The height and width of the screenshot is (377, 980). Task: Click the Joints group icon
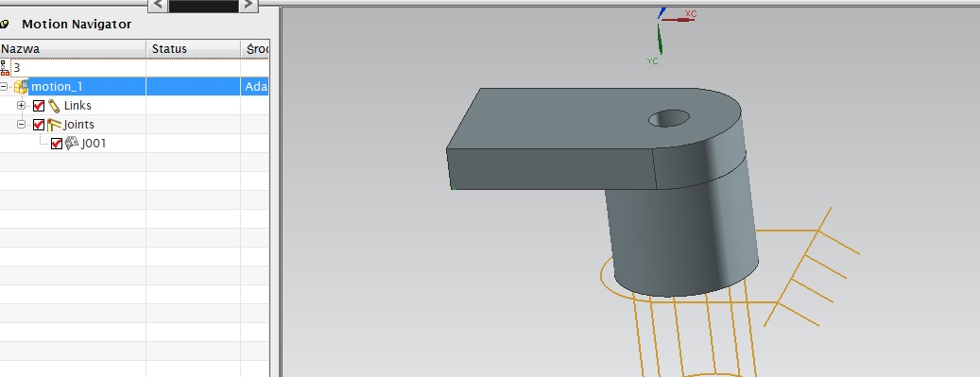tap(55, 125)
